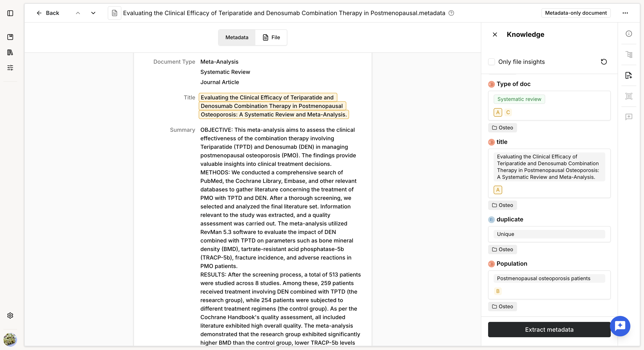Click the user avatar picture

click(10, 340)
